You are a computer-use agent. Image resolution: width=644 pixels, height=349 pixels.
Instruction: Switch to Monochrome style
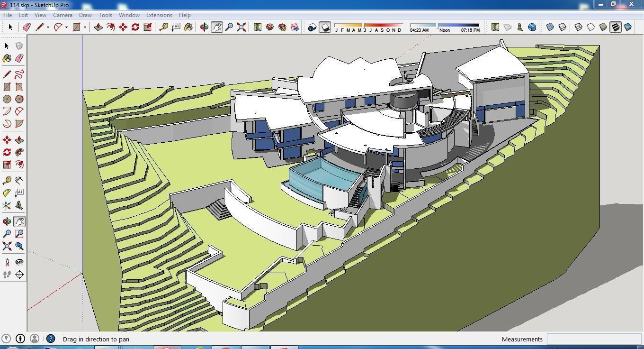point(628,27)
